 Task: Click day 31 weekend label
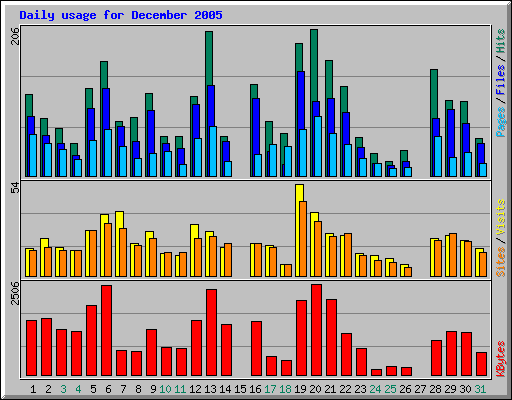pos(480,389)
